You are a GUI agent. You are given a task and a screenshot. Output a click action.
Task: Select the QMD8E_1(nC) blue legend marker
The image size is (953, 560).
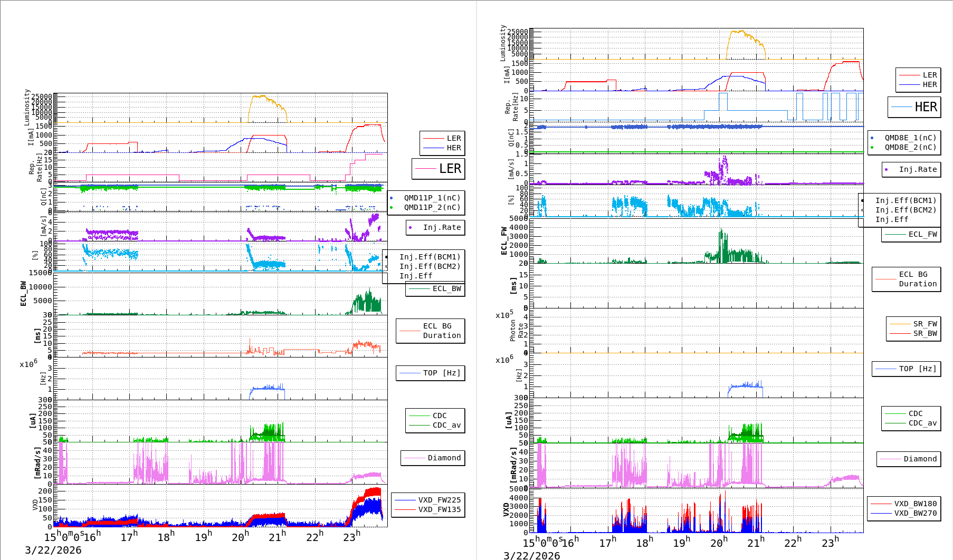tap(872, 138)
